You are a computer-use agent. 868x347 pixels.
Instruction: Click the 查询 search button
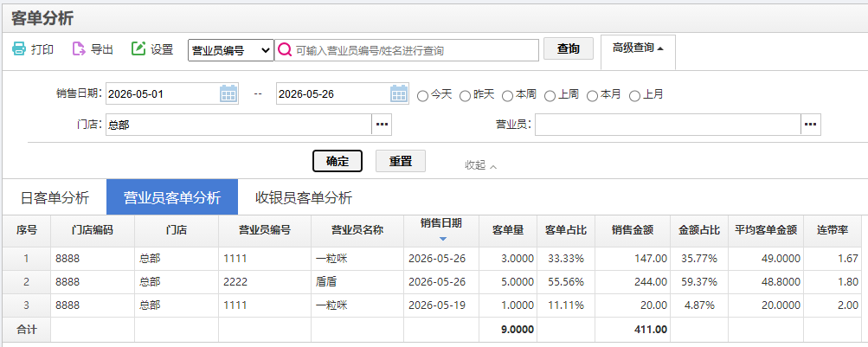point(568,48)
